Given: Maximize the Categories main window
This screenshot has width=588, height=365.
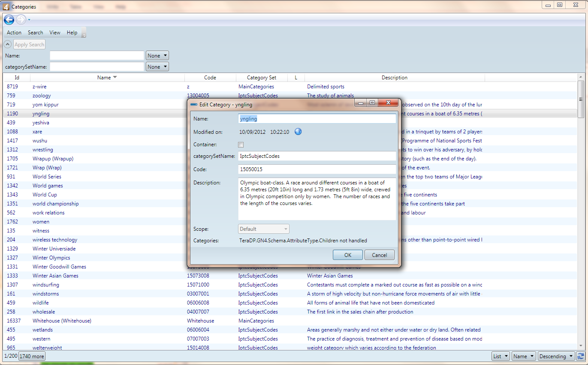Looking at the screenshot, I should click(560, 5).
